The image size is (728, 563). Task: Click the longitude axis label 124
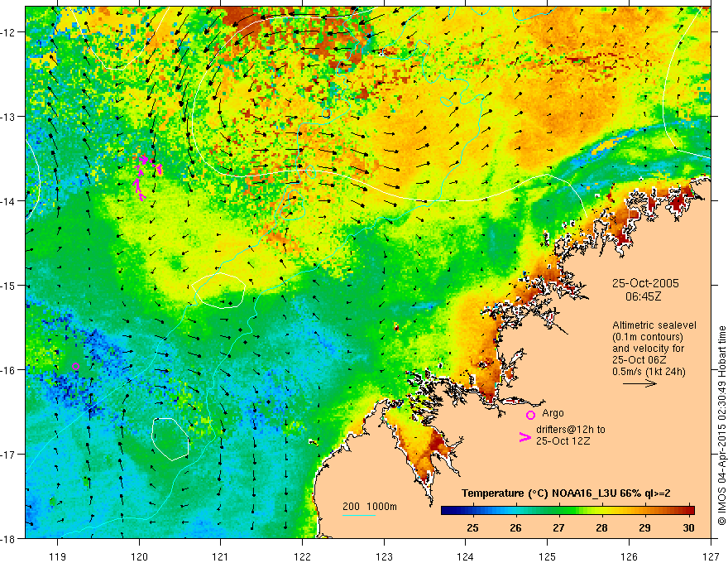pyautogui.click(x=466, y=556)
